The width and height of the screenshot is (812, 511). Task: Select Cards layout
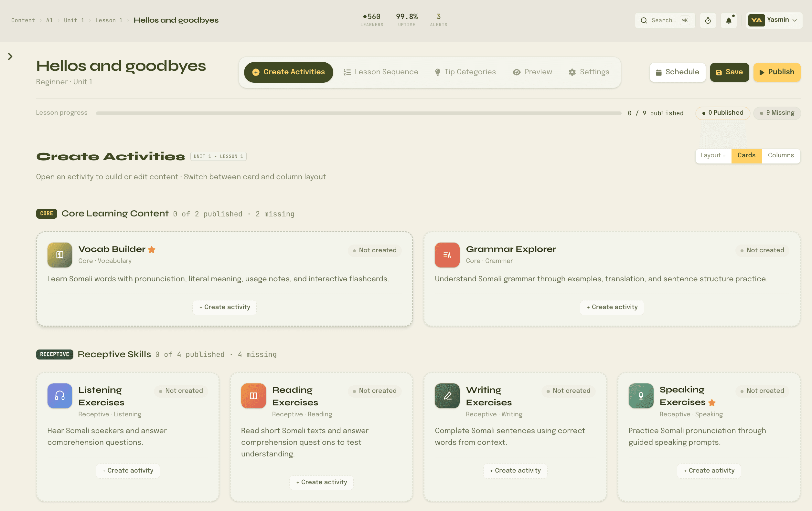point(746,156)
